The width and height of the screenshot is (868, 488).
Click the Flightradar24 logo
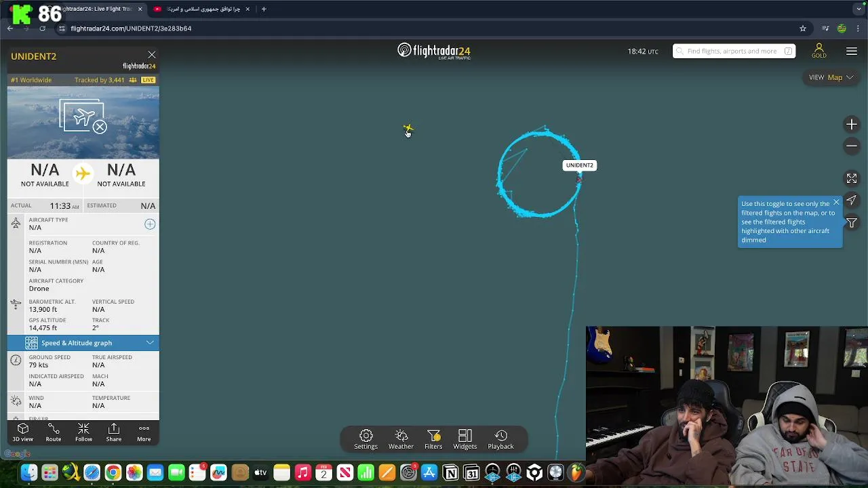coord(434,52)
